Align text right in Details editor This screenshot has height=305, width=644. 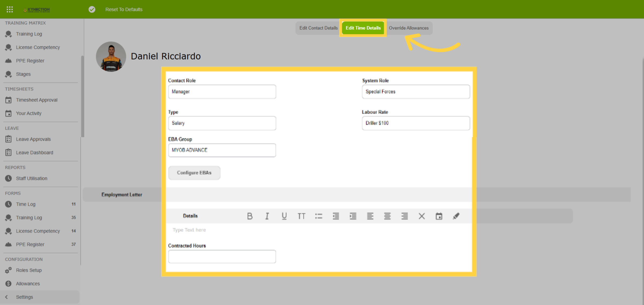[404, 216]
